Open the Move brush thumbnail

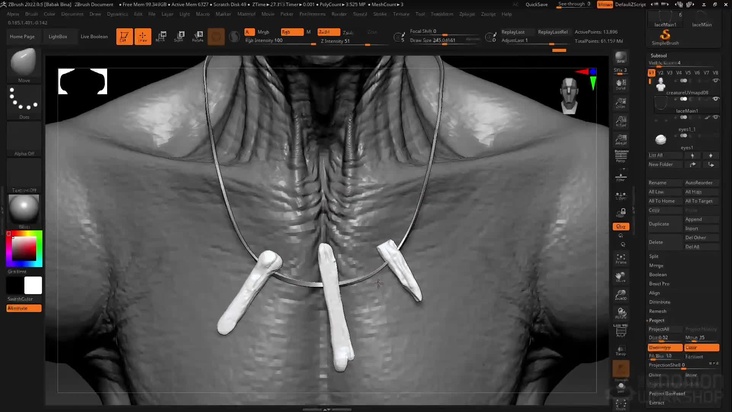click(x=24, y=65)
